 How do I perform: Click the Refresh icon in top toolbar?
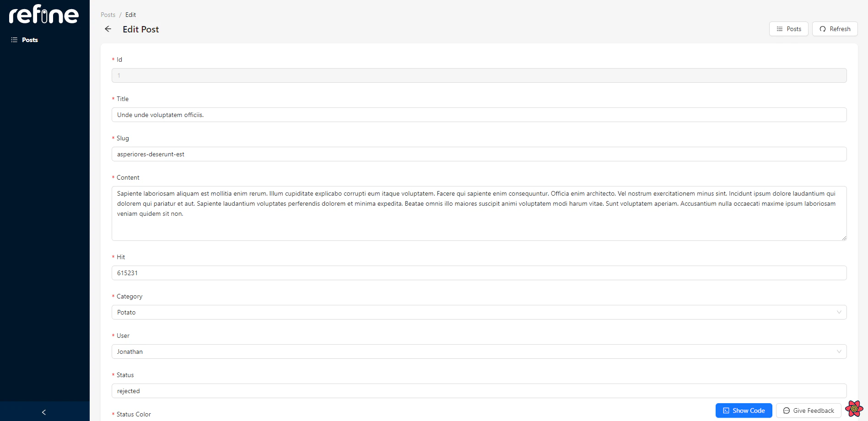click(822, 29)
